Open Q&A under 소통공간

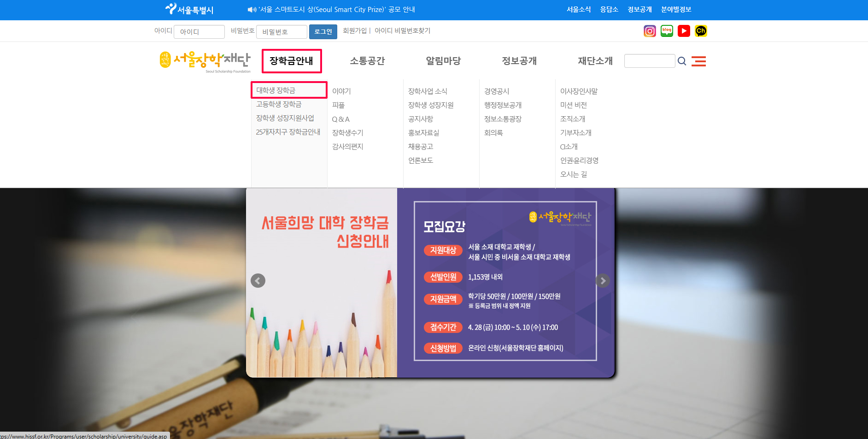click(340, 119)
